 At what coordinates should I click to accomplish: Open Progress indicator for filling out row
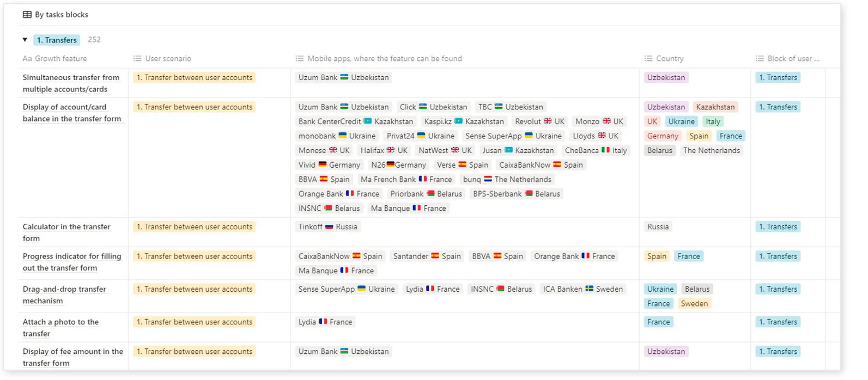72,262
